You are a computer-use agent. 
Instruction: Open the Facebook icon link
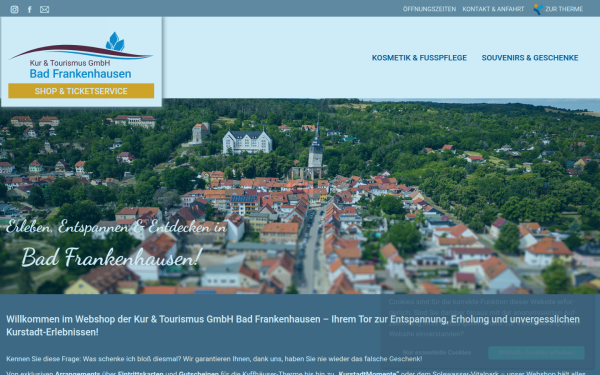tap(29, 10)
